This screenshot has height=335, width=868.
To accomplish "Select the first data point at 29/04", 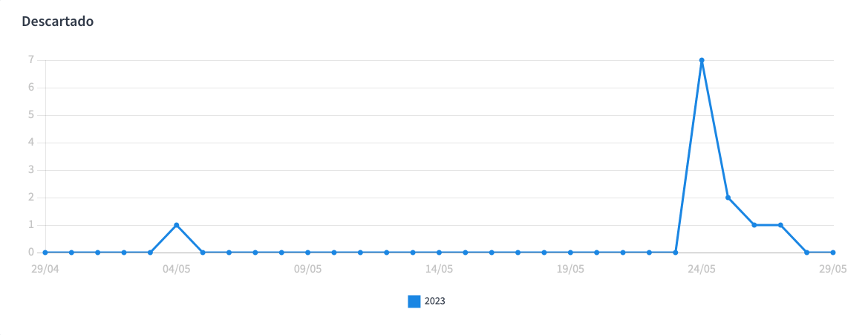I will (x=45, y=253).
